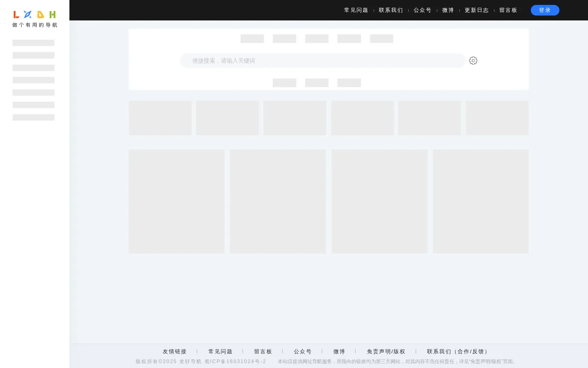The image size is (588, 368).
Task: Click 蜀ICP备16031024号-2 record link
Action: [235, 361]
